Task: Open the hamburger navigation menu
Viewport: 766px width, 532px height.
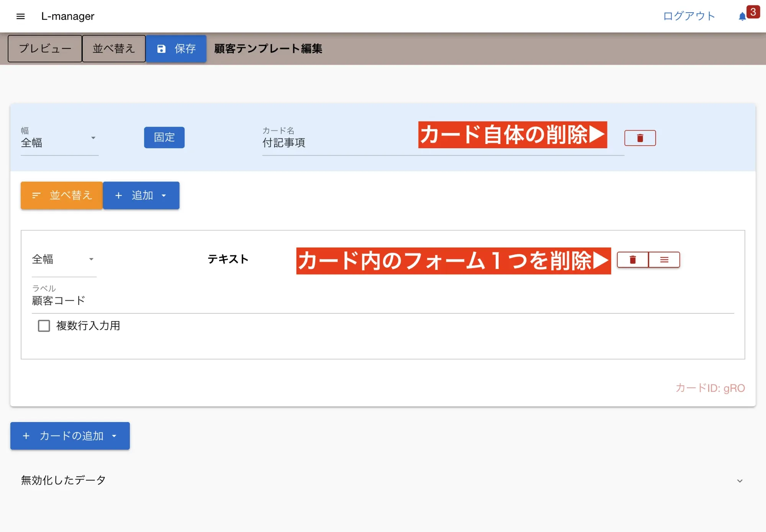Action: coord(21,16)
